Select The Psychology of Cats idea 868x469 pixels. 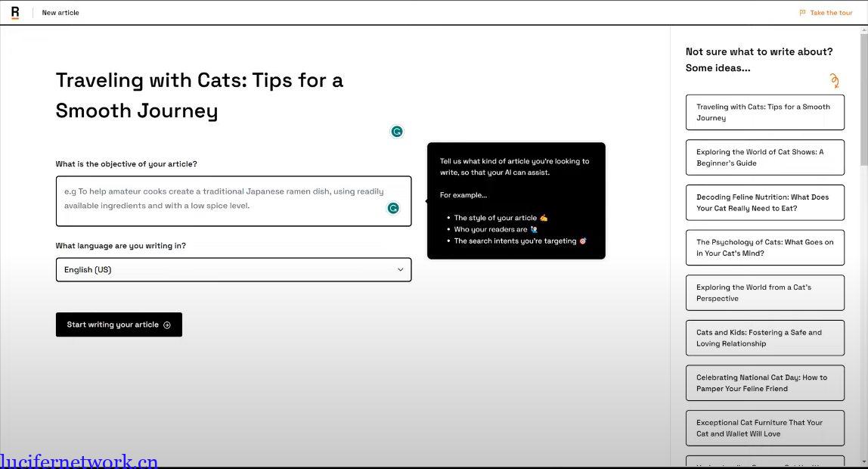coord(764,248)
